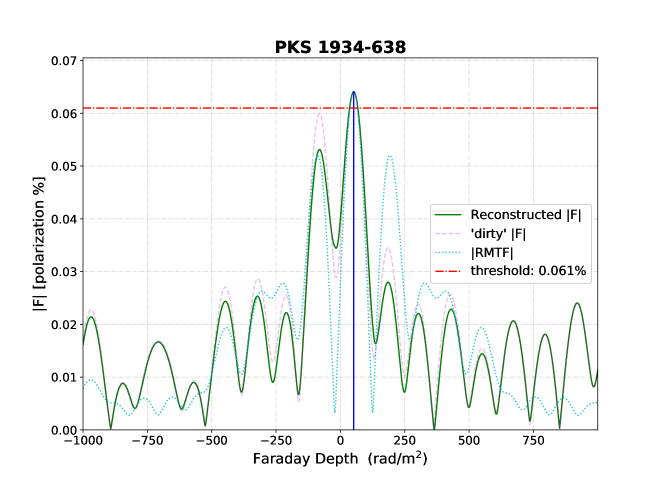Click red dash-dot sample beside threshold entry

click(x=448, y=271)
